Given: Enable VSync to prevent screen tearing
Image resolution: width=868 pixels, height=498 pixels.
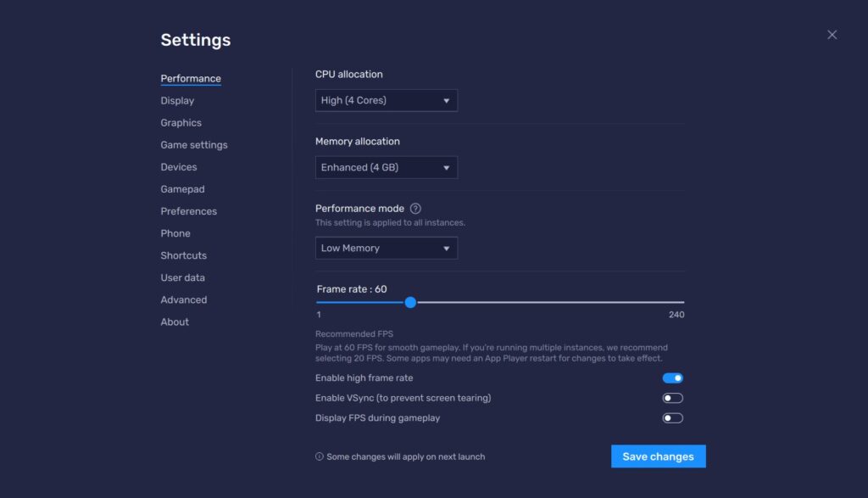Looking at the screenshot, I should click(x=672, y=398).
